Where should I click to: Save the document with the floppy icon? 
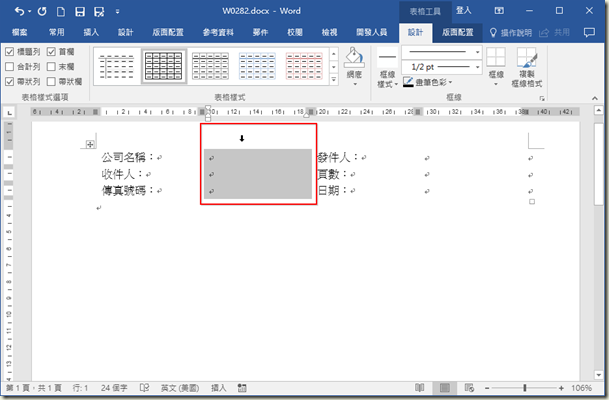point(80,12)
